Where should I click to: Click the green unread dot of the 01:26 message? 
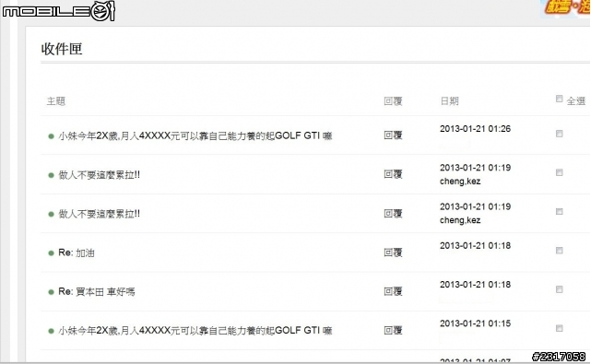pos(52,136)
